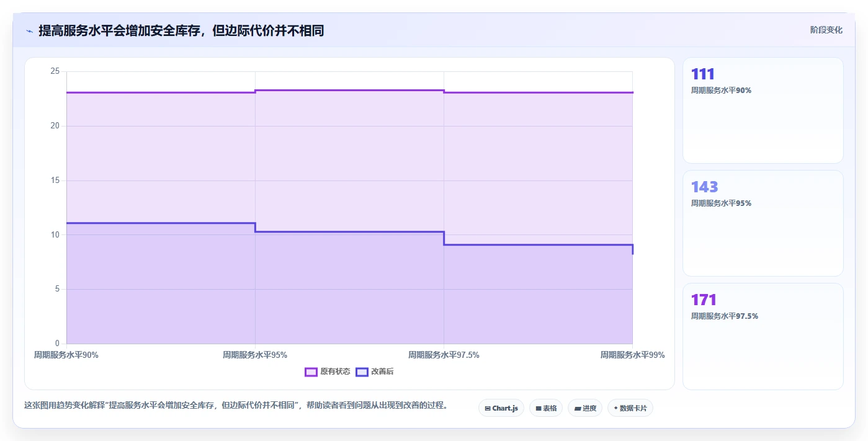868x441 pixels.
Task: Select the 进度 tag
Action: (585, 408)
